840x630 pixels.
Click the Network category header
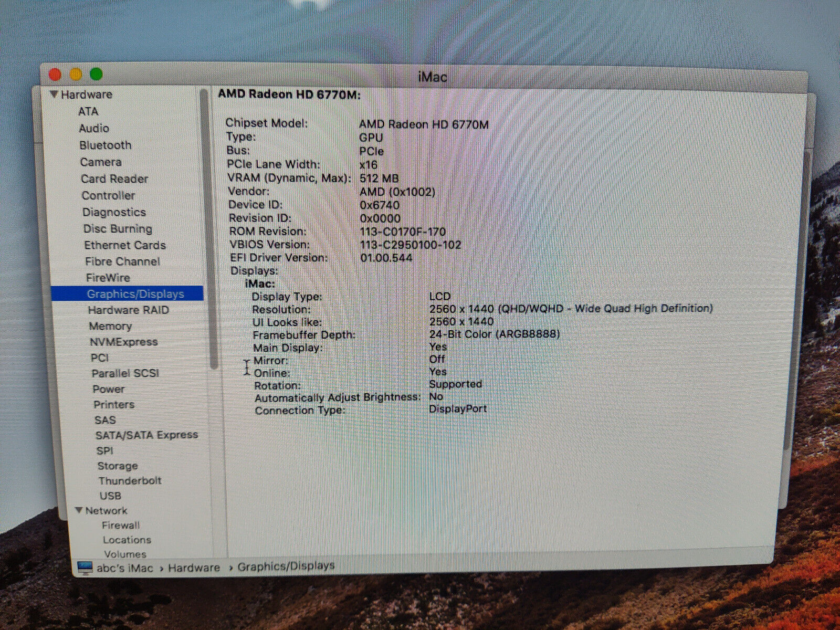point(106,510)
